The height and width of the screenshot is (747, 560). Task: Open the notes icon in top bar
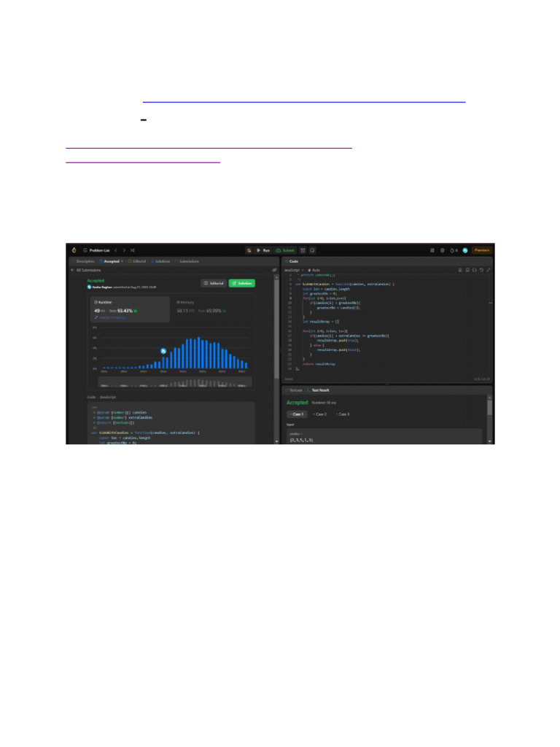click(312, 250)
